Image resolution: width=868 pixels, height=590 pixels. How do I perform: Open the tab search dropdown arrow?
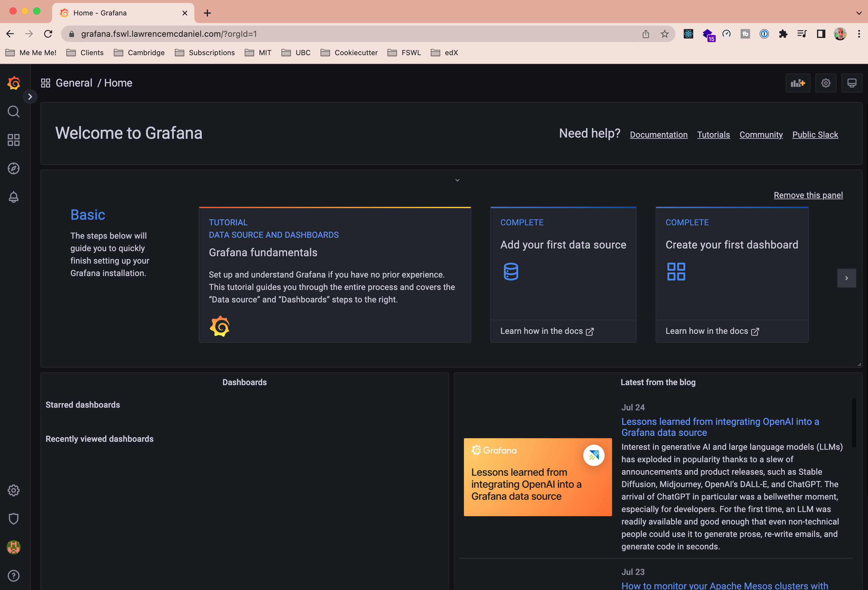[x=859, y=13]
